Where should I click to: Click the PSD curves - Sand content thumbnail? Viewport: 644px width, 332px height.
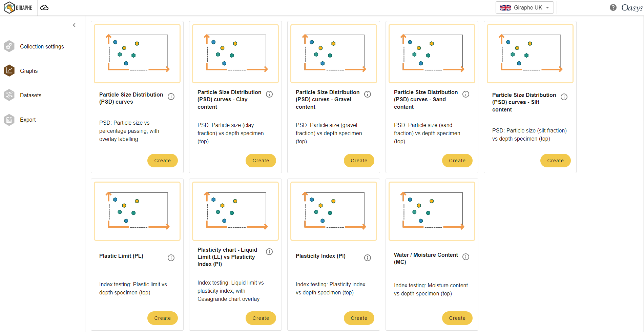coord(432,54)
